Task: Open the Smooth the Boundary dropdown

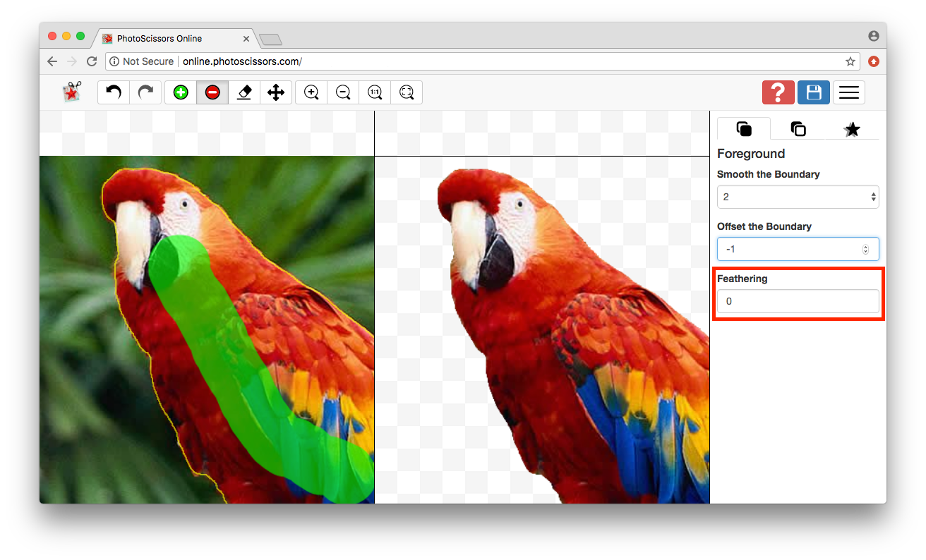Action: pos(798,196)
